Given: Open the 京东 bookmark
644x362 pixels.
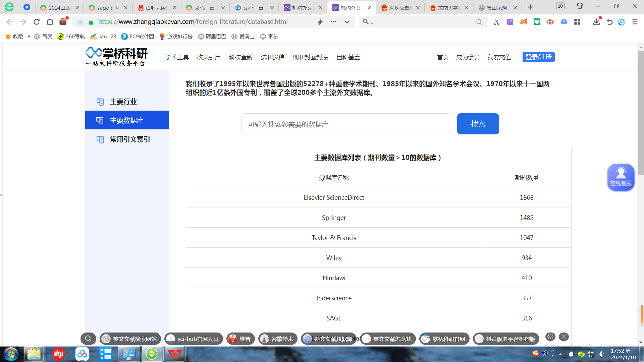Looking at the screenshot, I should pyautogui.click(x=269, y=36).
